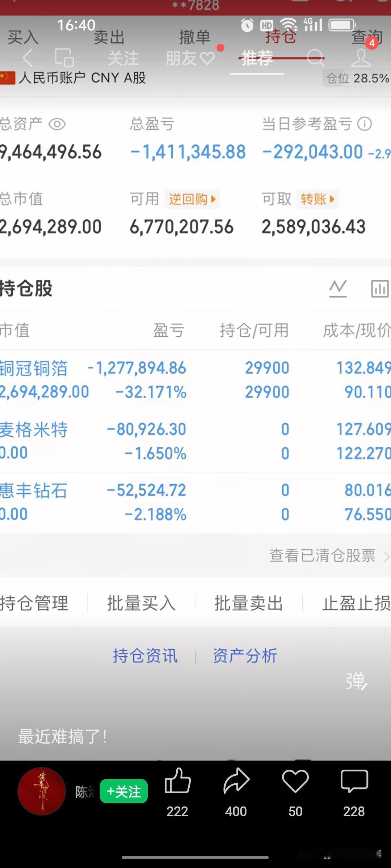391x868 pixels.
Task: Tap daily loss value -292,043.00
Action: (312, 152)
